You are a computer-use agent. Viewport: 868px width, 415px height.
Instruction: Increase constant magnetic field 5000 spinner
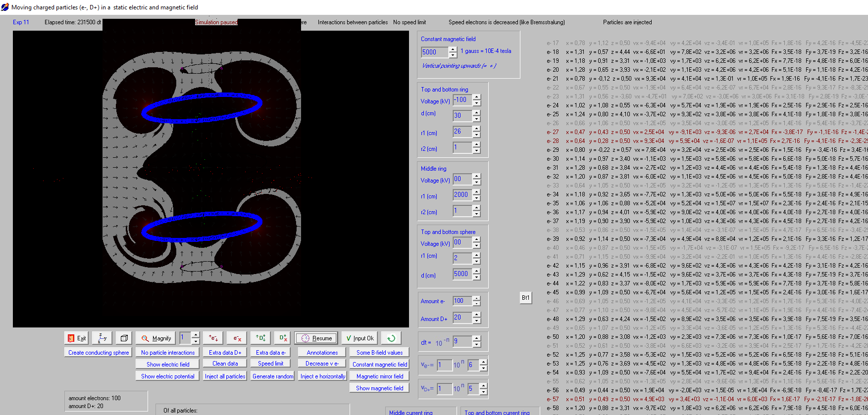(x=453, y=49)
